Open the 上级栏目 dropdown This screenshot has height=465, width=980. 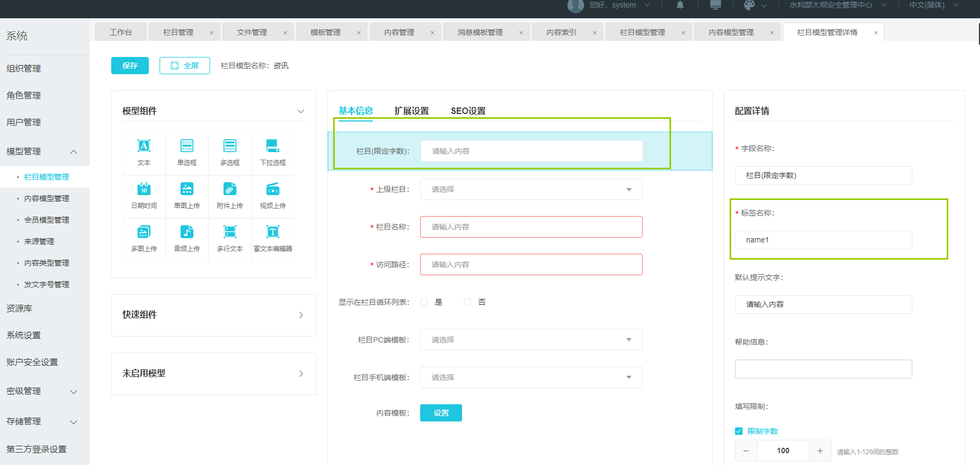tap(531, 189)
